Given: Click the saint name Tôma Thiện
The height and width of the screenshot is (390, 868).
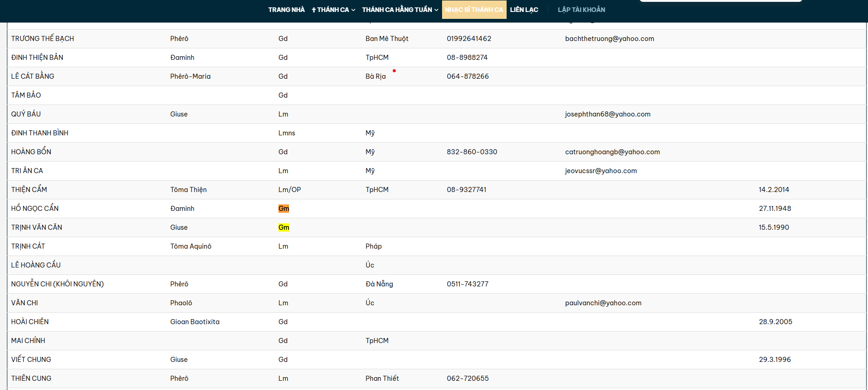Looking at the screenshot, I should [x=188, y=190].
